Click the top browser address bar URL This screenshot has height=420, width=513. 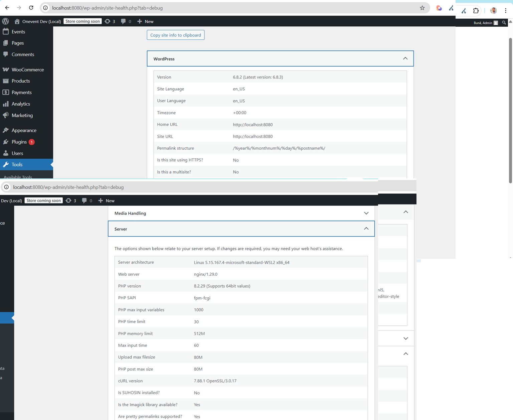click(x=107, y=8)
